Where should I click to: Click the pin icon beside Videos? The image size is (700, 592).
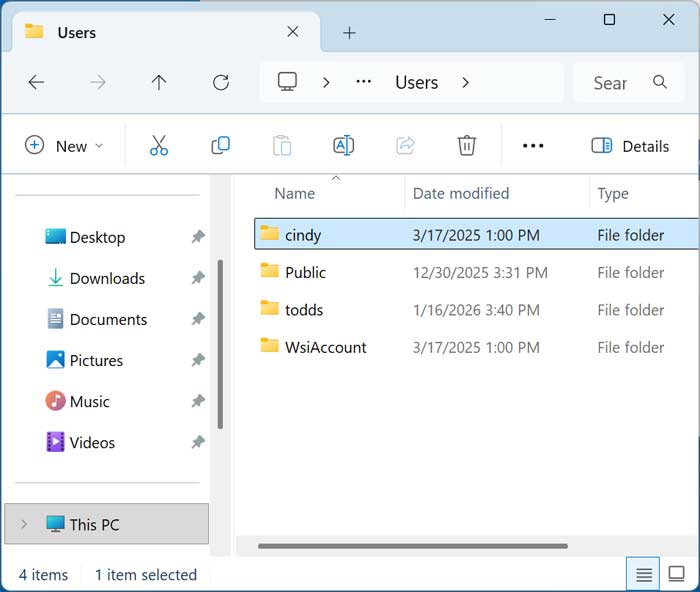point(198,442)
